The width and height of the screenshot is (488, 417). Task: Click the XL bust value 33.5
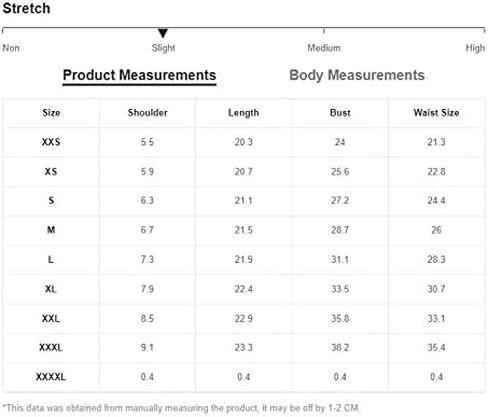click(x=340, y=289)
